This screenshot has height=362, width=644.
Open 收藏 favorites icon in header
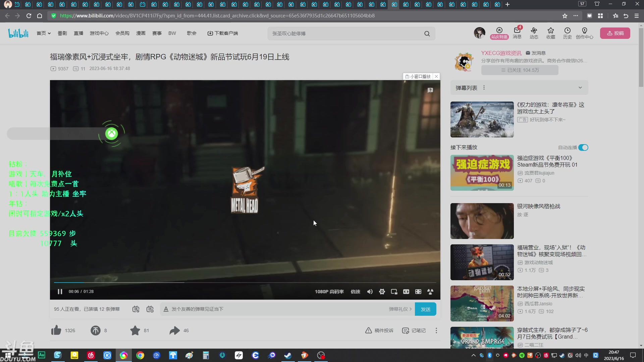pyautogui.click(x=550, y=33)
